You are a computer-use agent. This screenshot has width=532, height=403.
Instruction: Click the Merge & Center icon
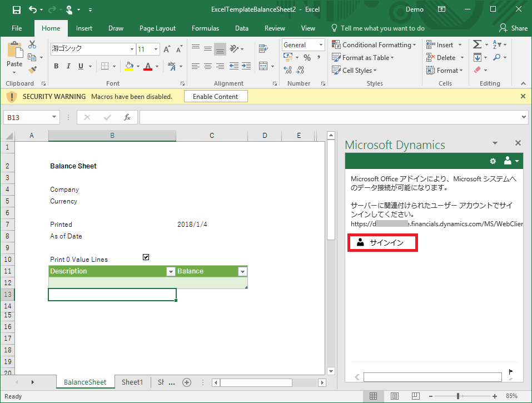(263, 66)
